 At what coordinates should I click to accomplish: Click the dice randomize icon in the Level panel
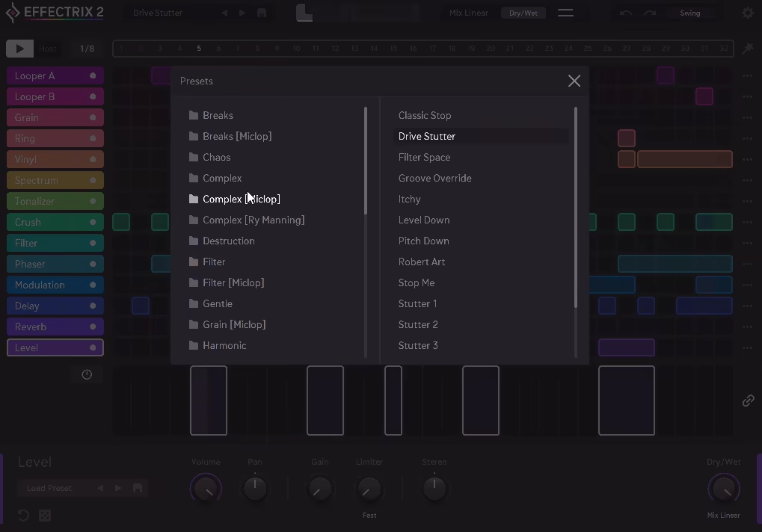pos(44,516)
